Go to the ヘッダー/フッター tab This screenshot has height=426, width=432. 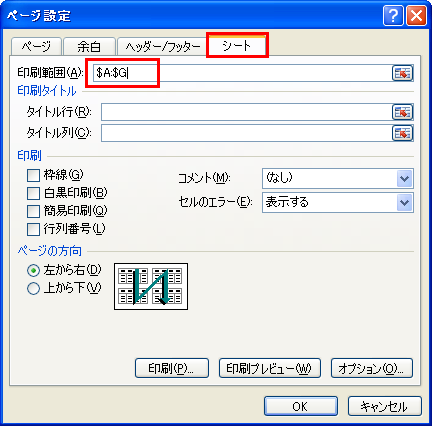pos(163,46)
